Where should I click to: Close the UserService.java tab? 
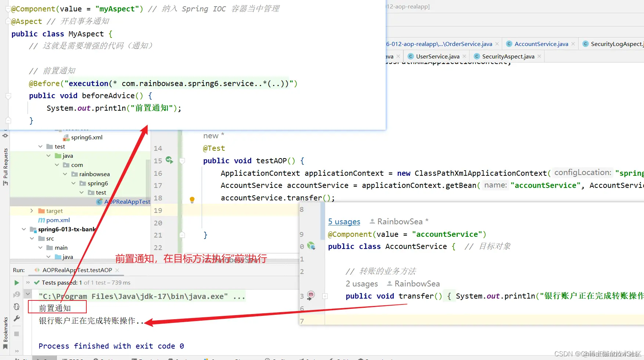(x=464, y=56)
